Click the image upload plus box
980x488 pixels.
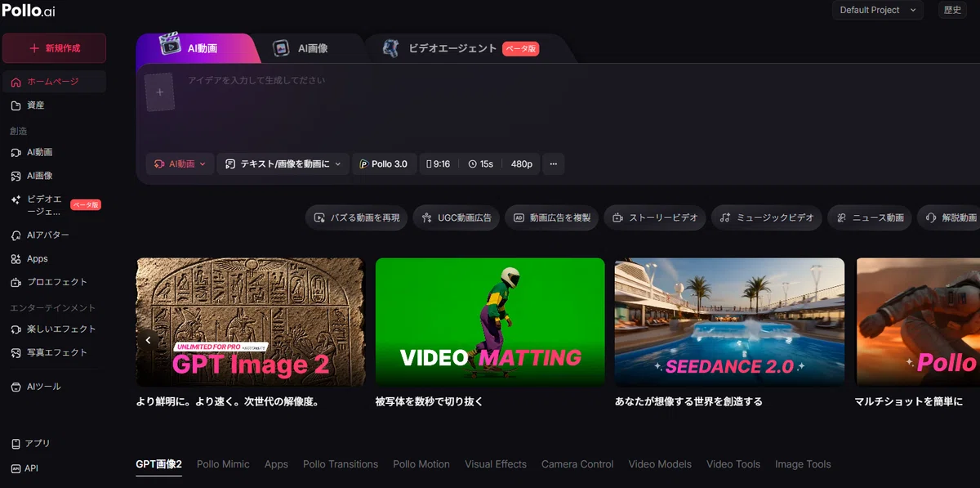click(160, 92)
